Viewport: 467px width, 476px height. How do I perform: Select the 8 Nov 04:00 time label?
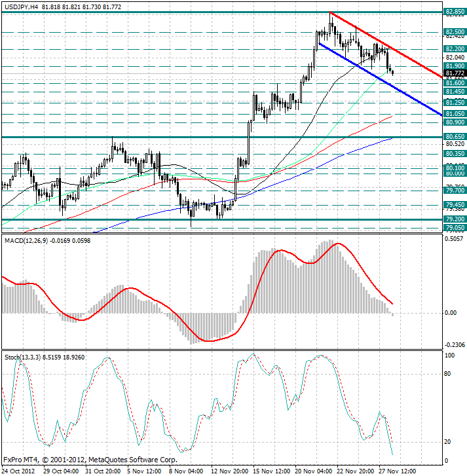186,471
